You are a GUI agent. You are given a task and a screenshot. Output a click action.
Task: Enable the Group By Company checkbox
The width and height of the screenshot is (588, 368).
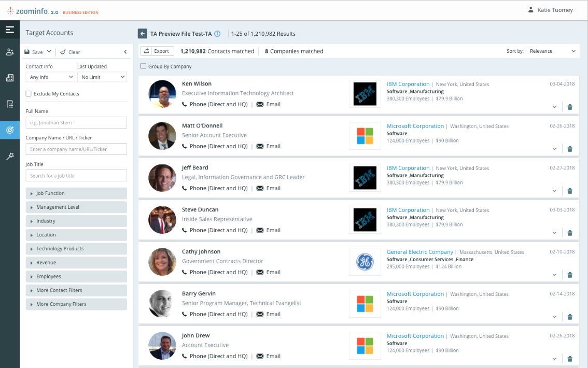[x=144, y=66]
